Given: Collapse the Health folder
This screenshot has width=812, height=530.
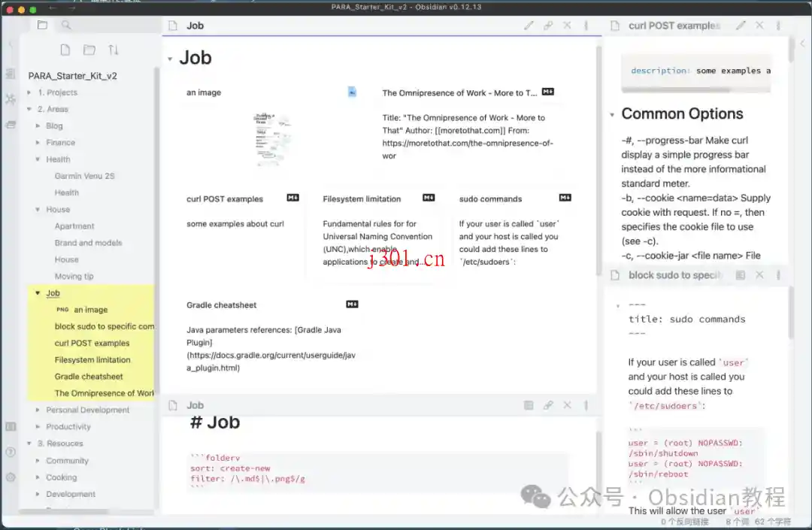Looking at the screenshot, I should click(x=38, y=159).
